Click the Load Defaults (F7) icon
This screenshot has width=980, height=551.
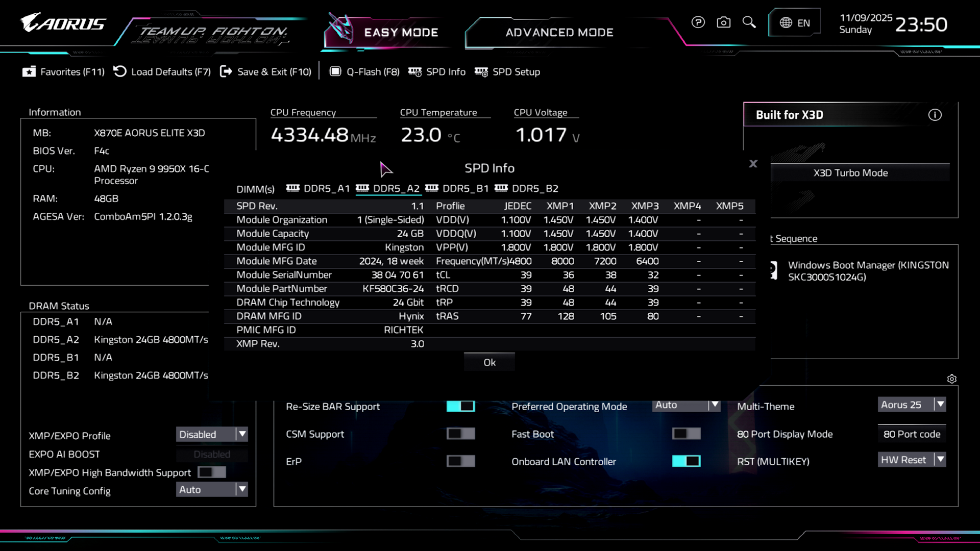pos(120,71)
